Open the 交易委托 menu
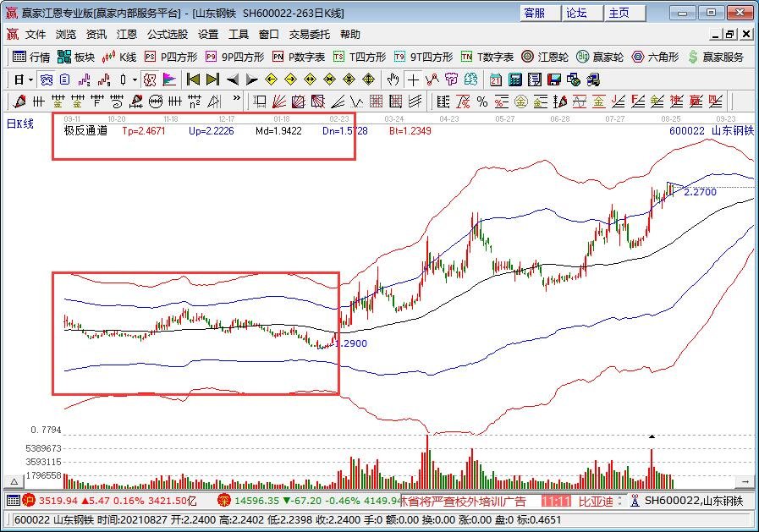 (310, 35)
